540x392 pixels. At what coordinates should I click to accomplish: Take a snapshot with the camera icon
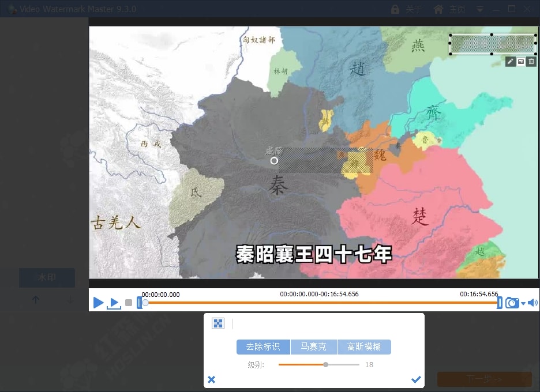tap(512, 303)
